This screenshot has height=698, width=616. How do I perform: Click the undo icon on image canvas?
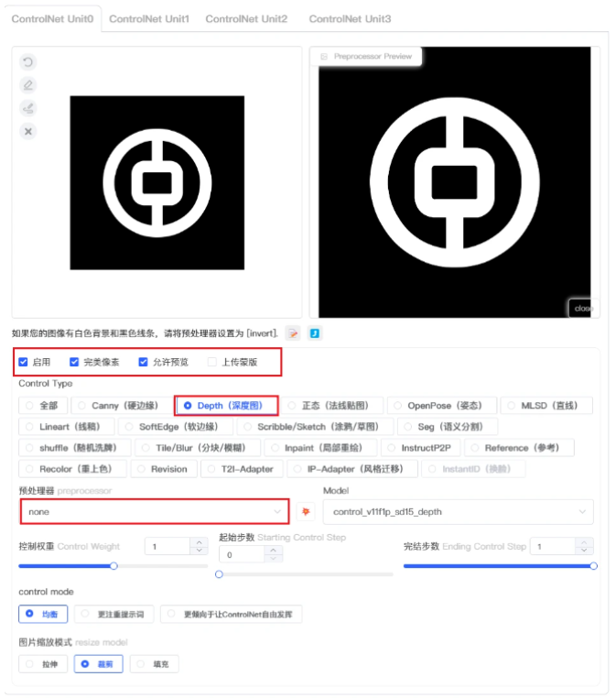tap(28, 62)
